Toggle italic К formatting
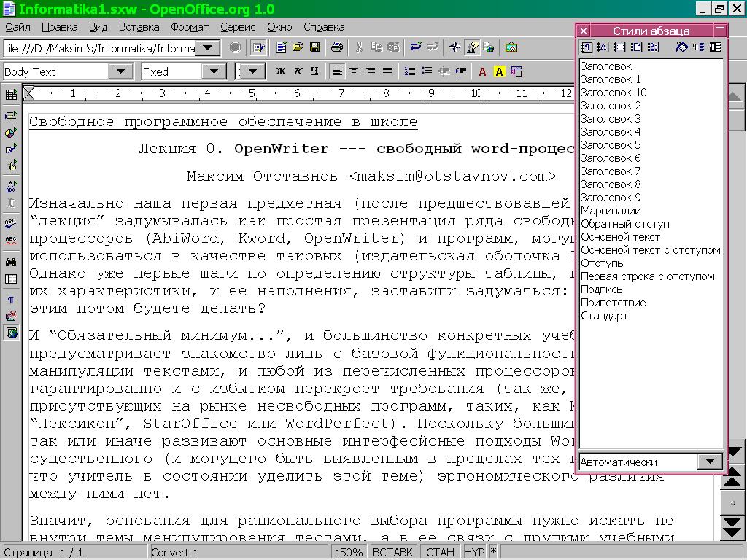The image size is (747, 560). pos(298,71)
